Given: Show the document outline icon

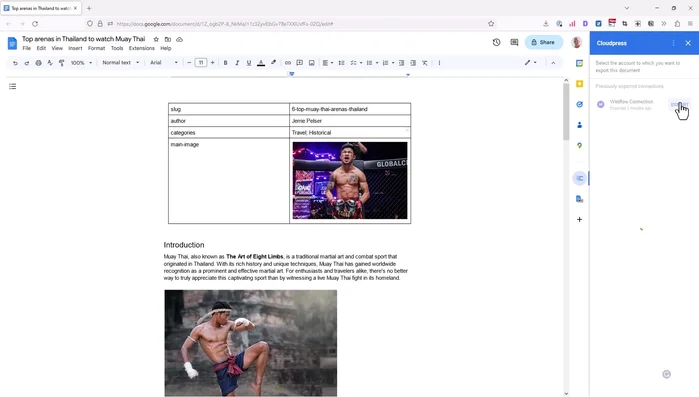Looking at the screenshot, I should pyautogui.click(x=12, y=86).
